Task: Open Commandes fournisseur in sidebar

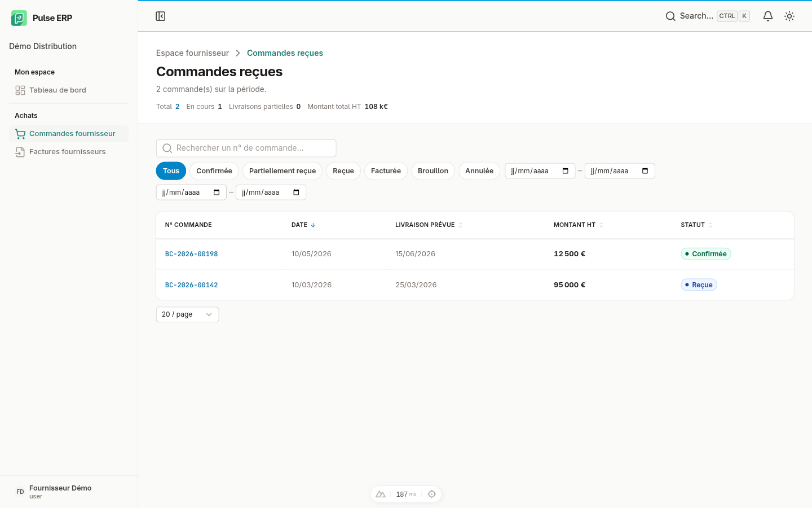Action: [x=69, y=134]
